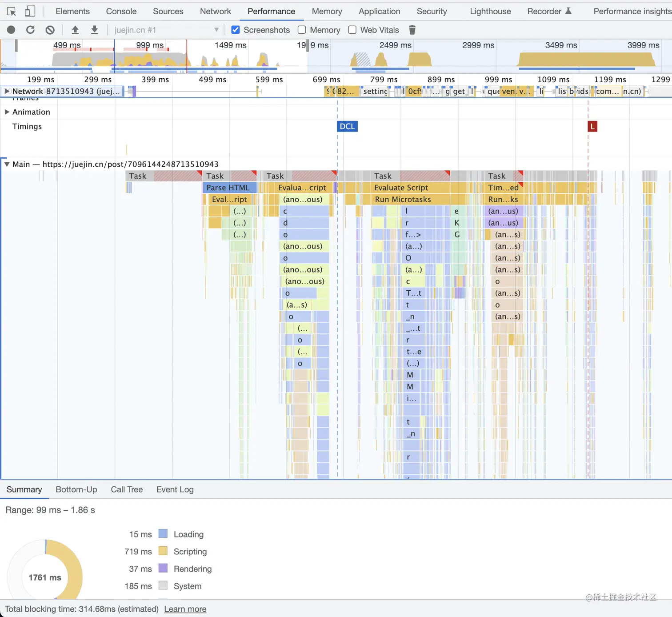Image resolution: width=672 pixels, height=617 pixels.
Task: Click the 37 ms Rendering value
Action: pyautogui.click(x=140, y=569)
